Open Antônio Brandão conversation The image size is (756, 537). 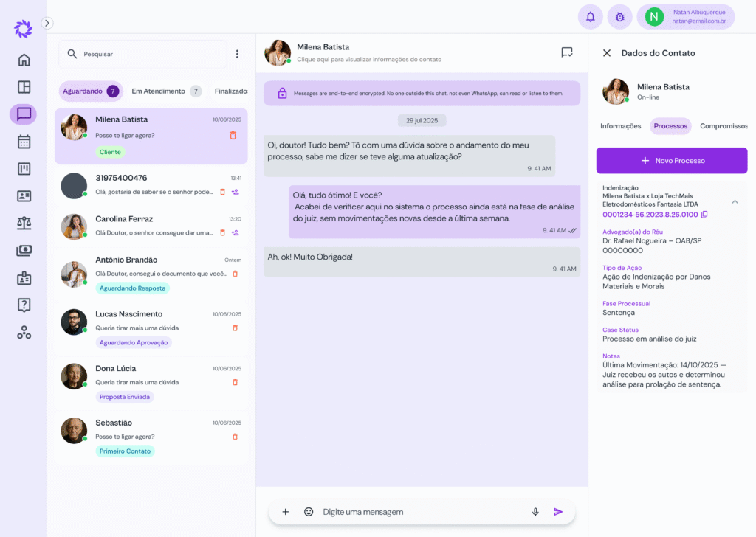[151, 274]
